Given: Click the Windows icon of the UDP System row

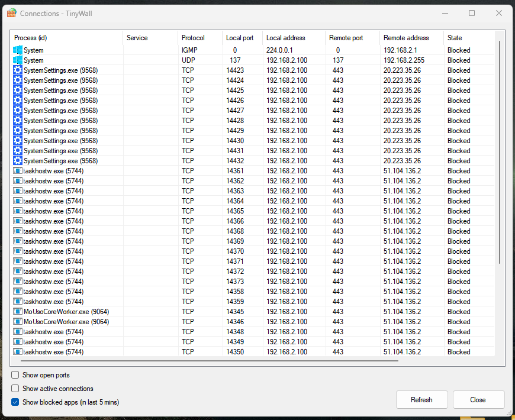Looking at the screenshot, I should [x=18, y=60].
